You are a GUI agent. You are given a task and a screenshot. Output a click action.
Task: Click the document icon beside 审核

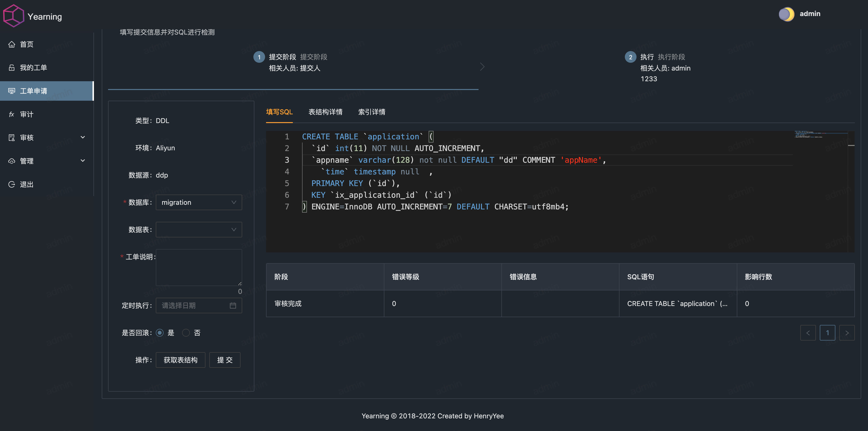12,138
